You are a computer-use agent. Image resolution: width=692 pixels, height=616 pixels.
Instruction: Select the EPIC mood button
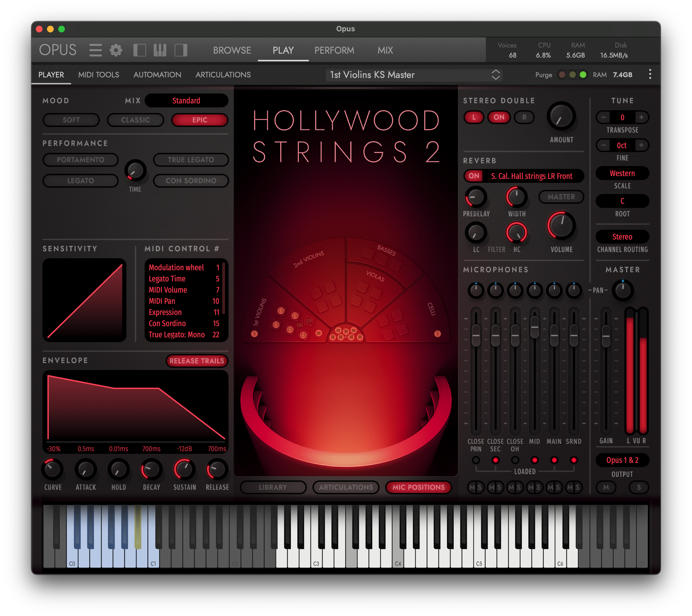pos(200,120)
